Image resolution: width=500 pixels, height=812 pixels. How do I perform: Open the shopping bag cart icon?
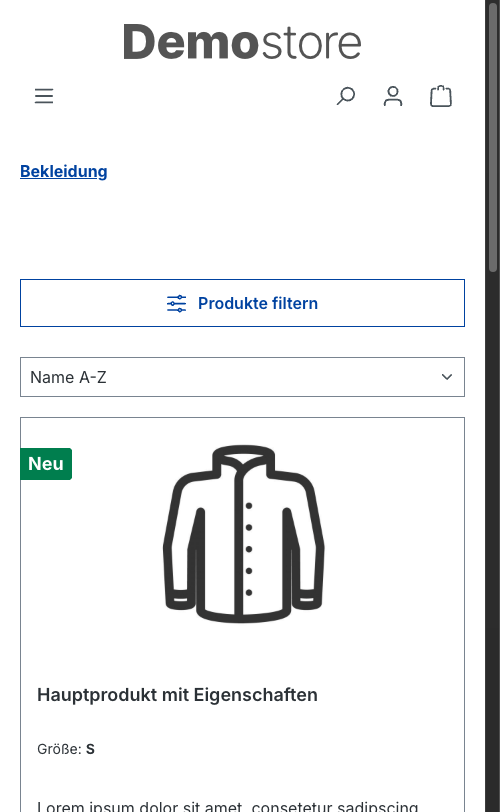click(441, 96)
